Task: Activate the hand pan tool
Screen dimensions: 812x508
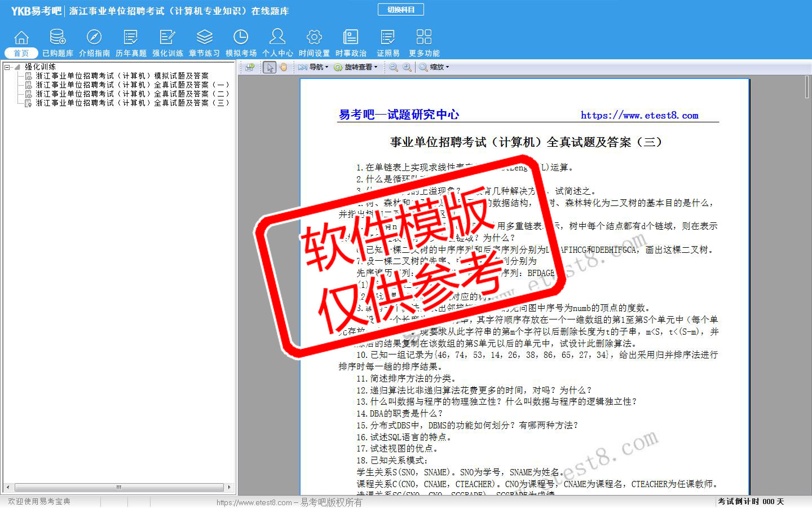Action: click(283, 67)
